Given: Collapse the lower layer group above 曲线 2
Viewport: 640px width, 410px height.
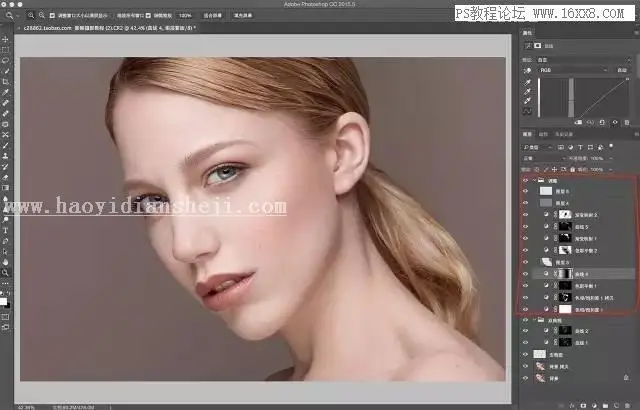Looking at the screenshot, I should pyautogui.click(x=534, y=320).
